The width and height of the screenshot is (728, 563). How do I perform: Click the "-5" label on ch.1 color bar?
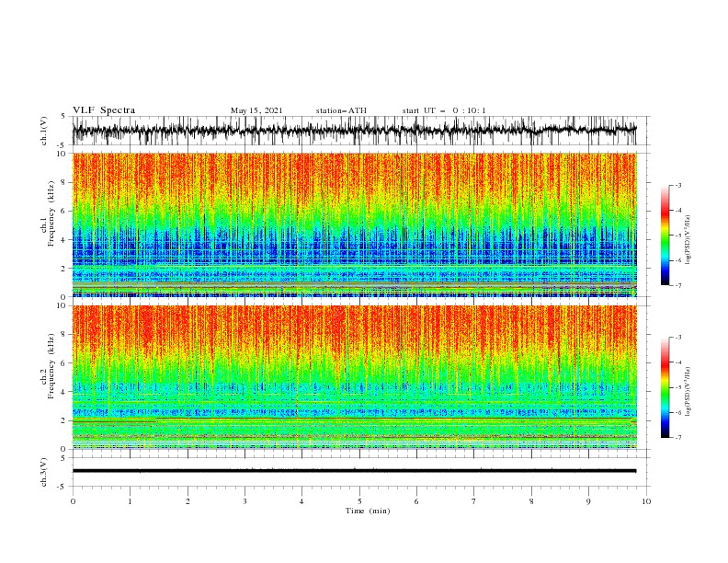coord(678,236)
